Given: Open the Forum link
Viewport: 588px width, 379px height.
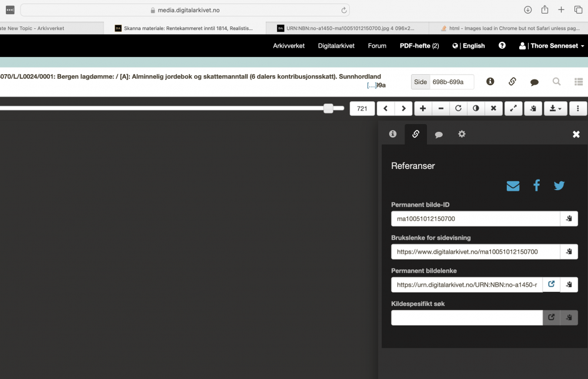Looking at the screenshot, I should tap(377, 46).
